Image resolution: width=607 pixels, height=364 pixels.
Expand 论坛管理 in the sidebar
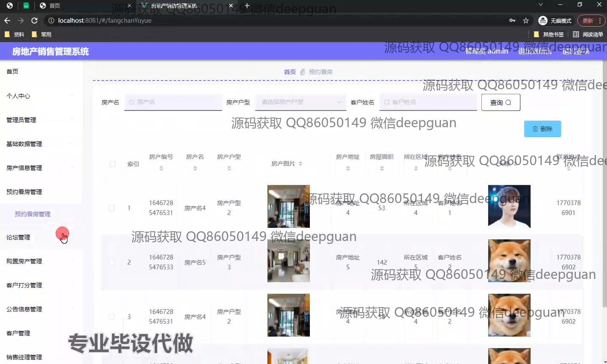pos(41,237)
